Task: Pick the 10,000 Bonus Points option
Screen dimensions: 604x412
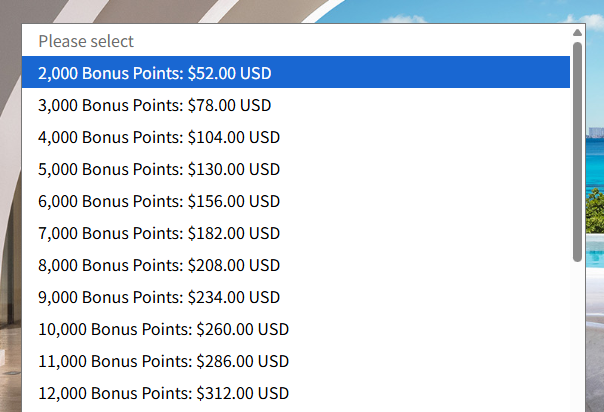Action: point(163,329)
